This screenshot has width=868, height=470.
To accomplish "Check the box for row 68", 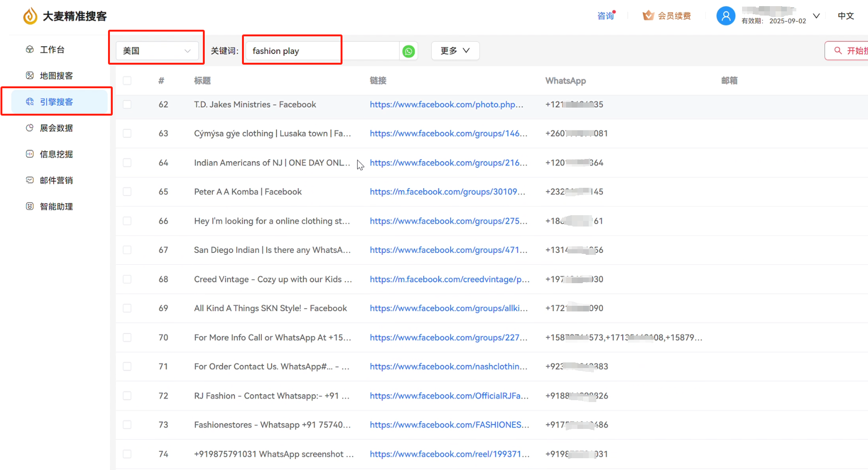I will pyautogui.click(x=127, y=279).
